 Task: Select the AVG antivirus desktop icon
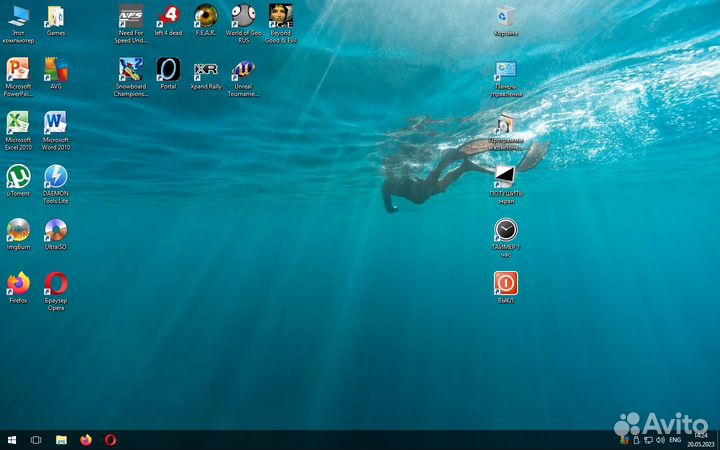coord(56,69)
